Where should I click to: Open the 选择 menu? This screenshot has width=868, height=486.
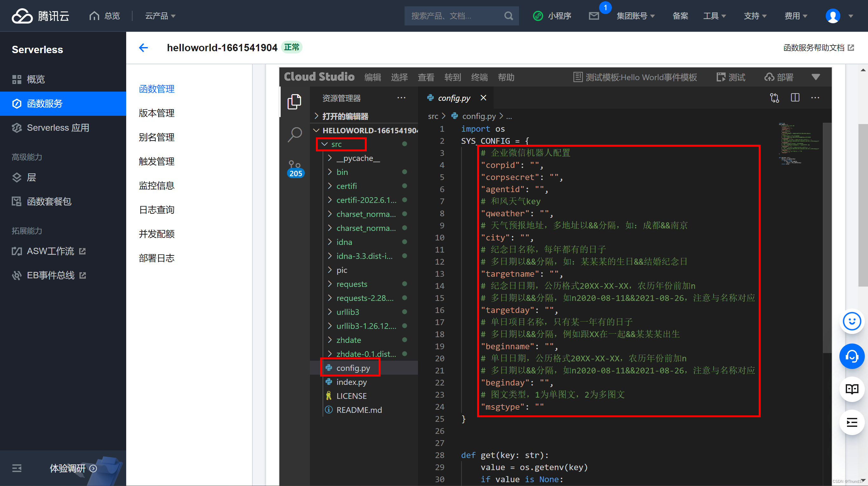tap(399, 77)
